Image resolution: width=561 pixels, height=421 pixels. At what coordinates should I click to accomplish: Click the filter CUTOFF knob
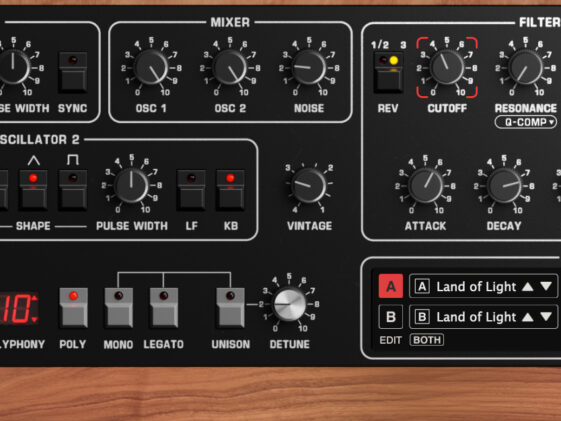[x=447, y=67]
